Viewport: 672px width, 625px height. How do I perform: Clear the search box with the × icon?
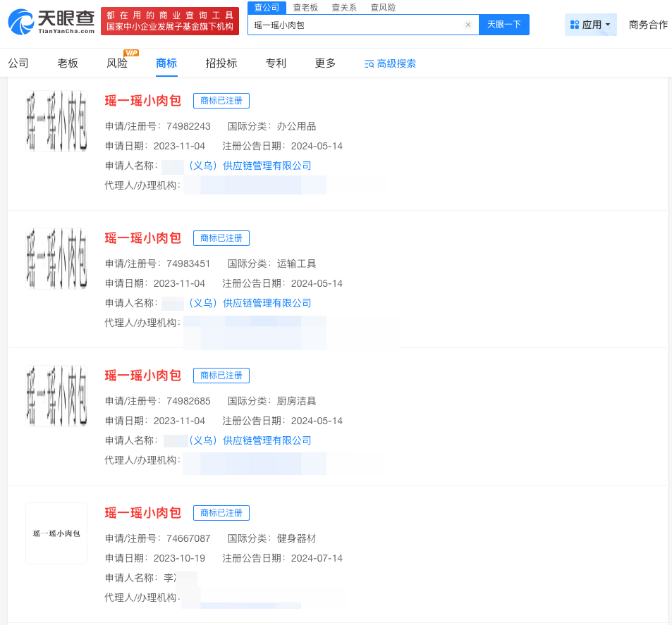468,25
